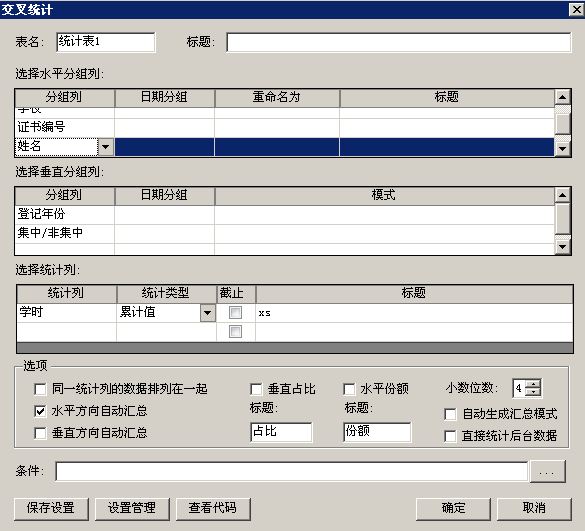The height and width of the screenshot is (531, 585).
Task: Click the 统计列 column header
Action: 67,294
